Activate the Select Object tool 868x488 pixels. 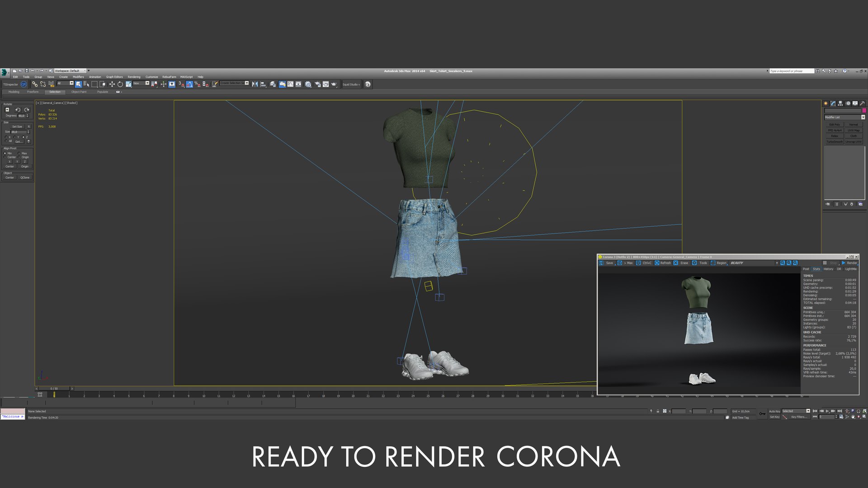[78, 84]
